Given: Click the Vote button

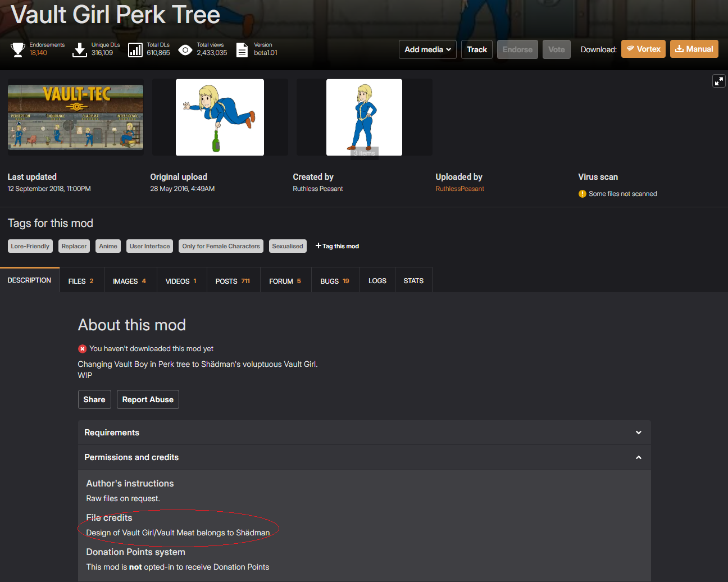Looking at the screenshot, I should [x=557, y=49].
